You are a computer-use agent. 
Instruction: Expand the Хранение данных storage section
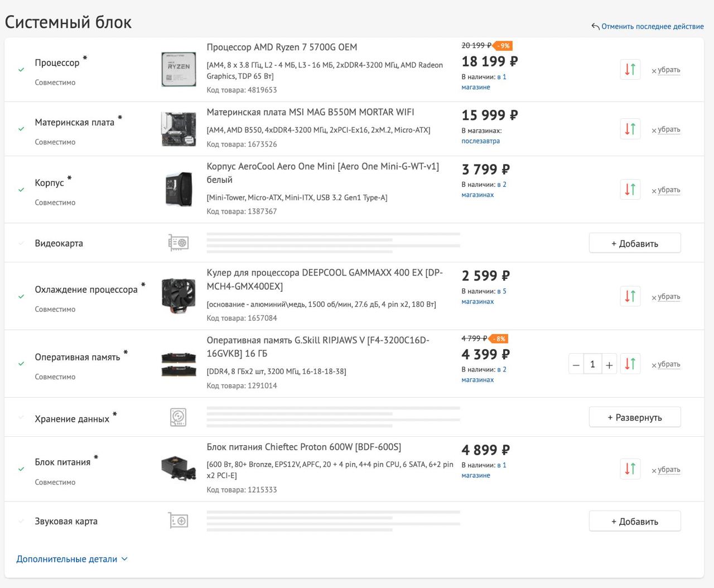pos(635,417)
